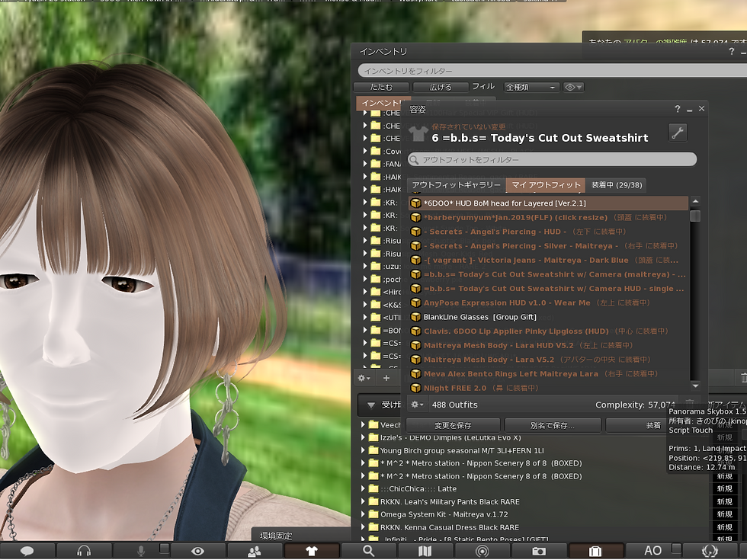Open the radar circle icon in toolbar
747x560 pixels.
482,551
